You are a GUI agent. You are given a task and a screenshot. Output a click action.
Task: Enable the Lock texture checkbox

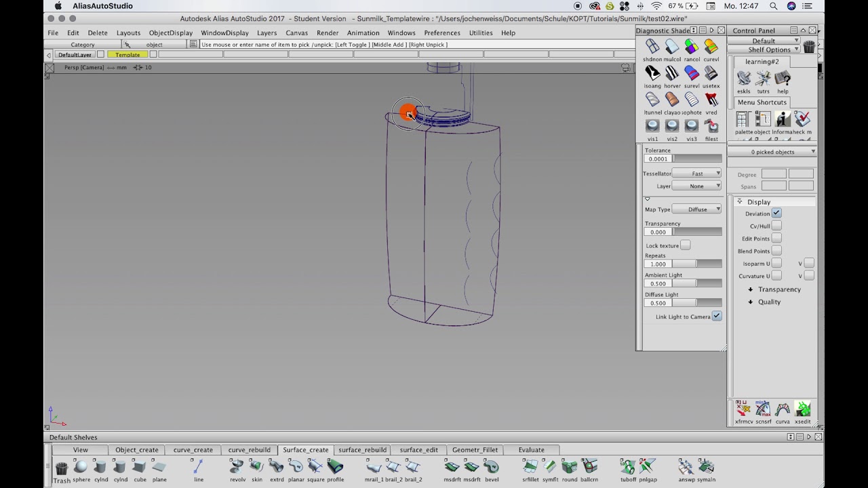(x=685, y=245)
